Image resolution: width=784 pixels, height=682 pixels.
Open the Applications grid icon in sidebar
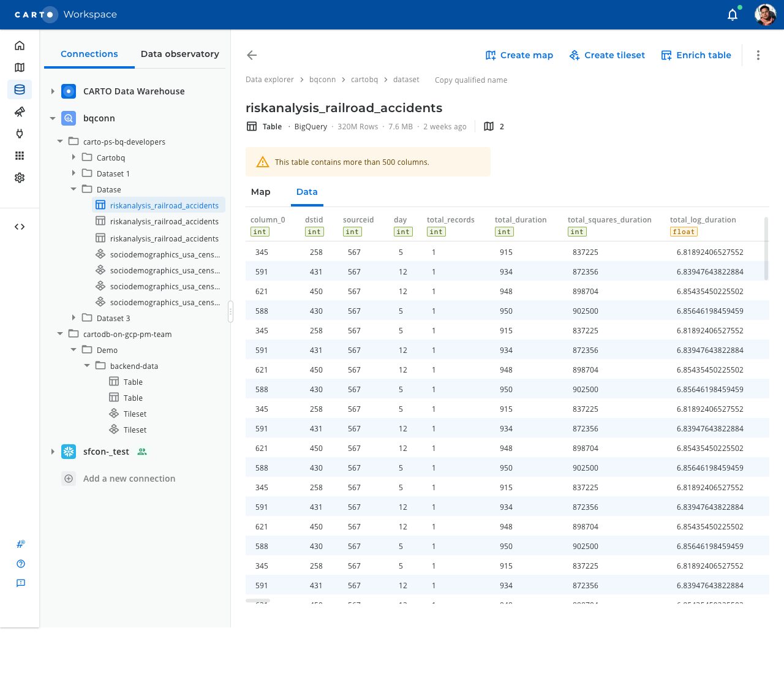click(x=20, y=156)
